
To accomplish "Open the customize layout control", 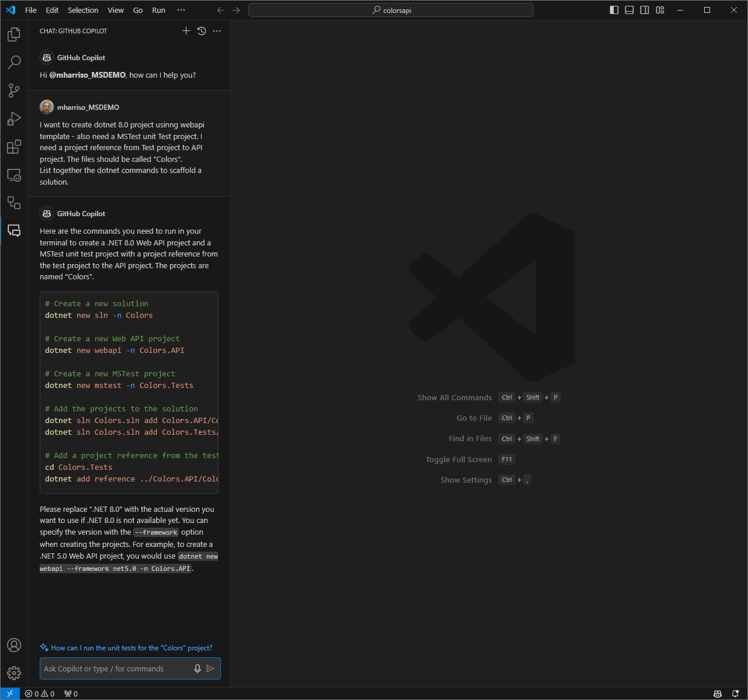I will (x=660, y=10).
